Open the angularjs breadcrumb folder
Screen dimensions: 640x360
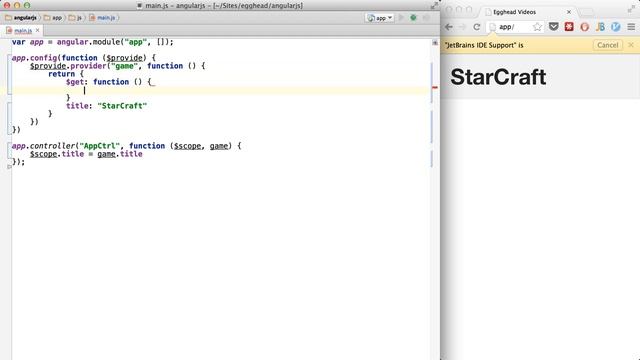(21, 18)
